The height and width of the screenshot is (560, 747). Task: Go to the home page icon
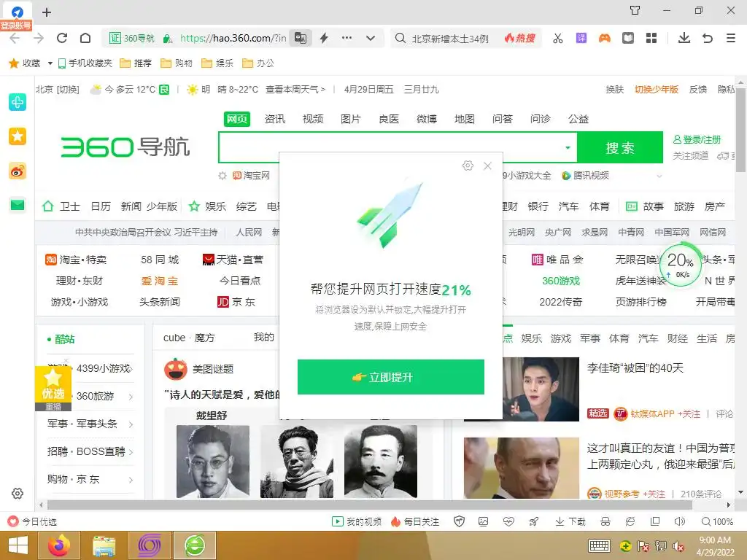point(85,38)
